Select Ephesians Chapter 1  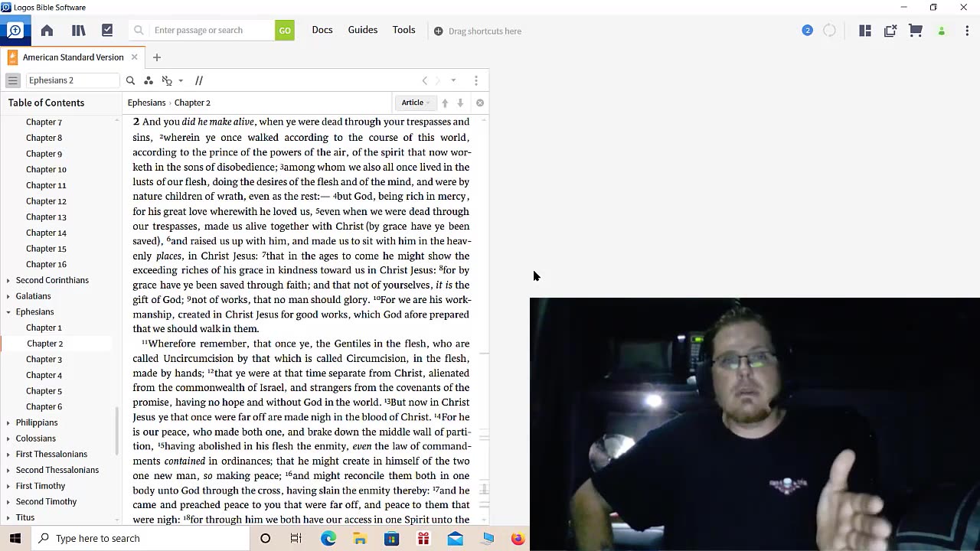(44, 328)
